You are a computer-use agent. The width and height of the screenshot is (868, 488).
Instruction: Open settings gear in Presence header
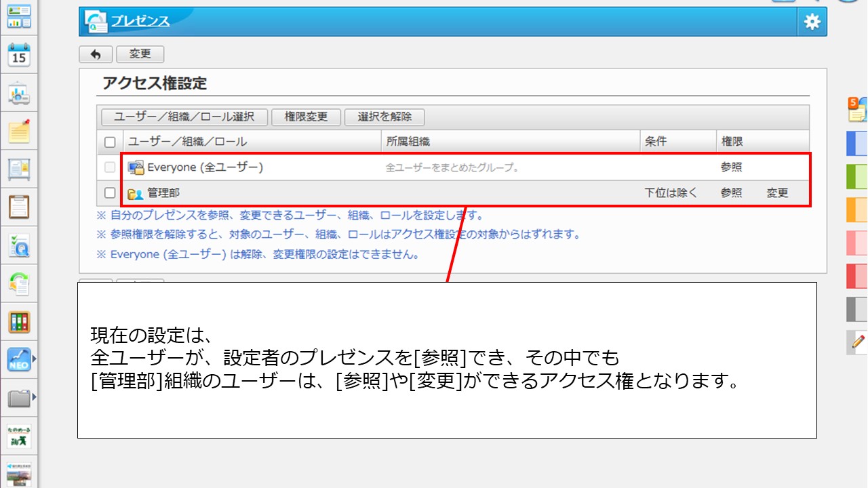[x=812, y=22]
